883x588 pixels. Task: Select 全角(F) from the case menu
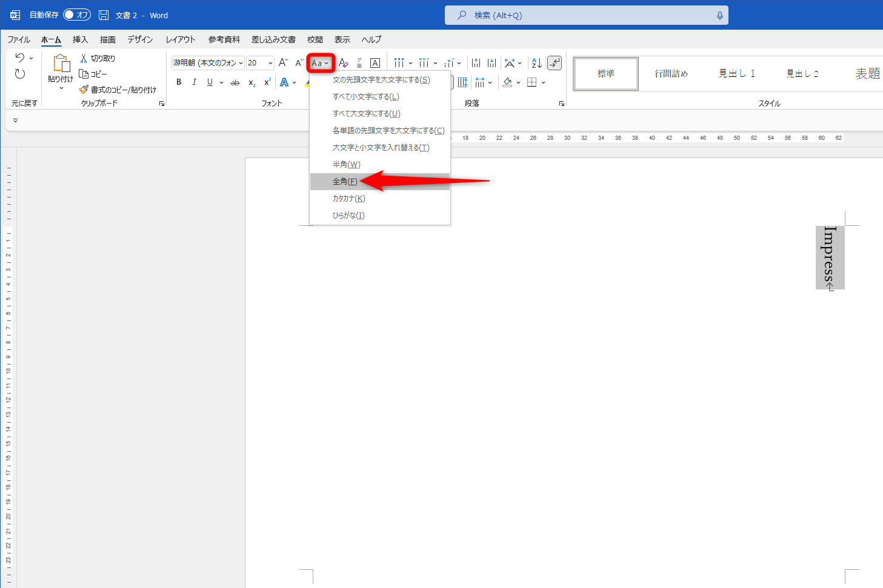point(380,182)
